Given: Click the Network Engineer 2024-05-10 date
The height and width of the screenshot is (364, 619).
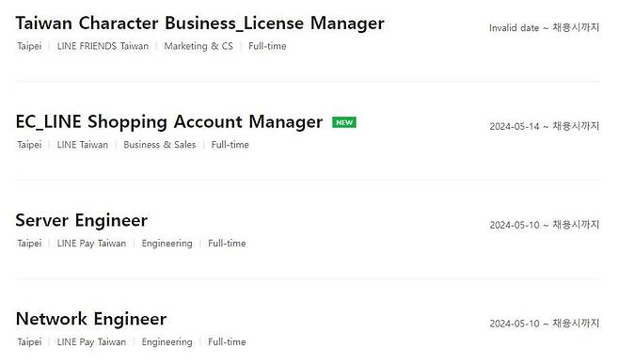Looking at the screenshot, I should [x=515, y=324].
